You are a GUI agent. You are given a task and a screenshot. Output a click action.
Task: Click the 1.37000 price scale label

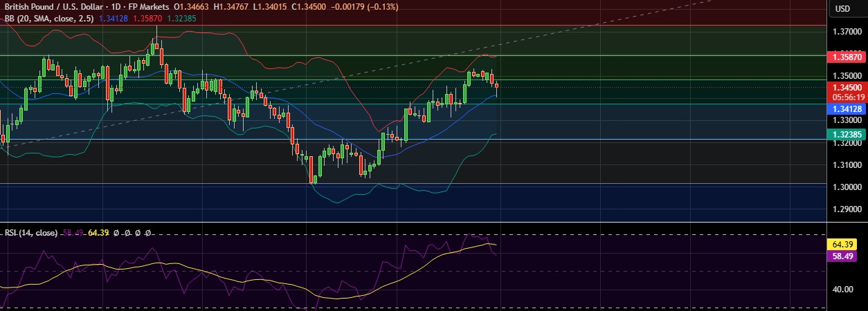pyautogui.click(x=847, y=32)
